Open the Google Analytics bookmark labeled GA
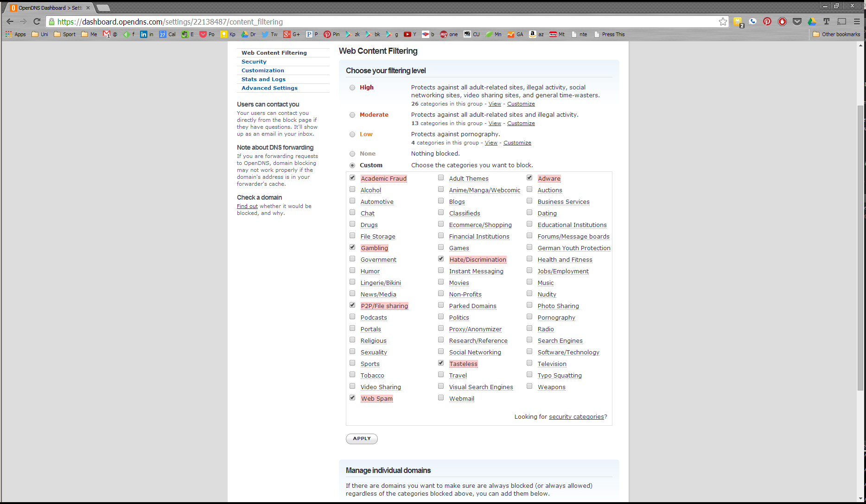Screen dimensions: 866x504 [x=515, y=34]
